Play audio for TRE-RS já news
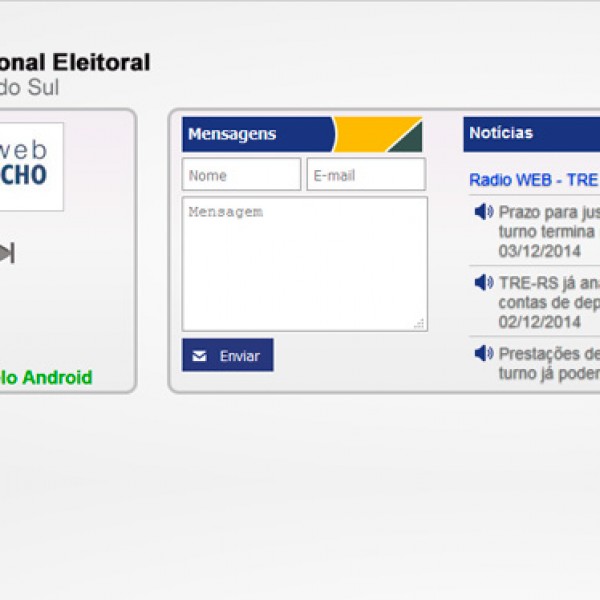The image size is (600, 600). (x=484, y=283)
